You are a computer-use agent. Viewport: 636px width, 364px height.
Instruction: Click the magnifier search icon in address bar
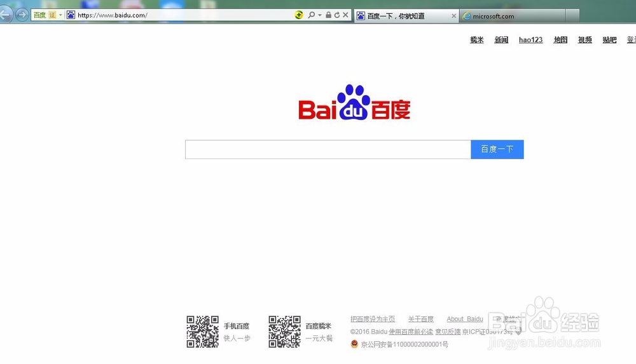[311, 15]
